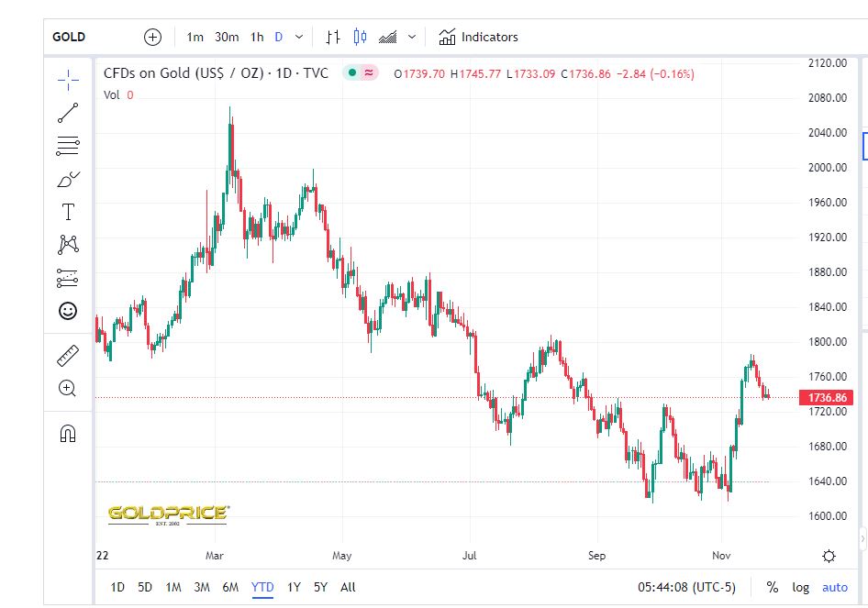Screen dimensions: 868x608
Task: Click the Mar label on time axis
Action: click(x=214, y=556)
